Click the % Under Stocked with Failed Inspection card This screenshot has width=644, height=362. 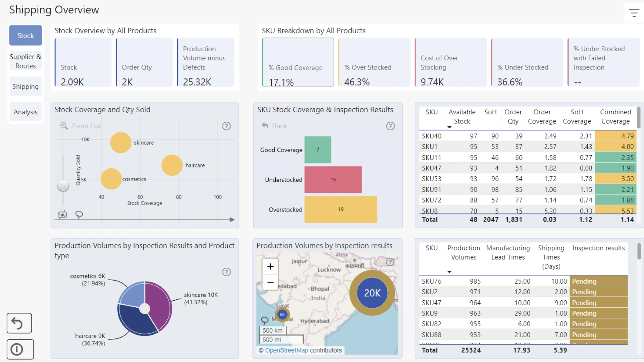click(x=604, y=62)
